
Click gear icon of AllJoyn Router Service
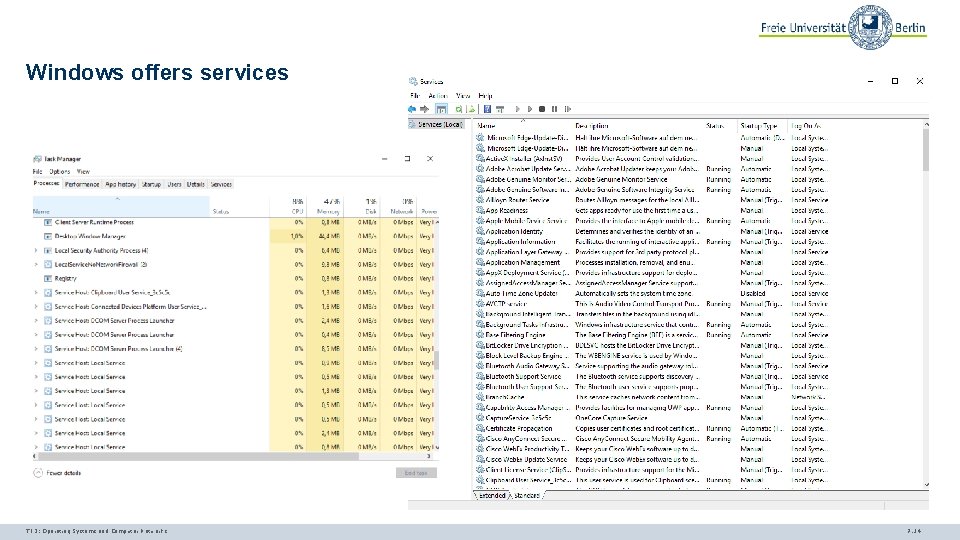point(481,200)
